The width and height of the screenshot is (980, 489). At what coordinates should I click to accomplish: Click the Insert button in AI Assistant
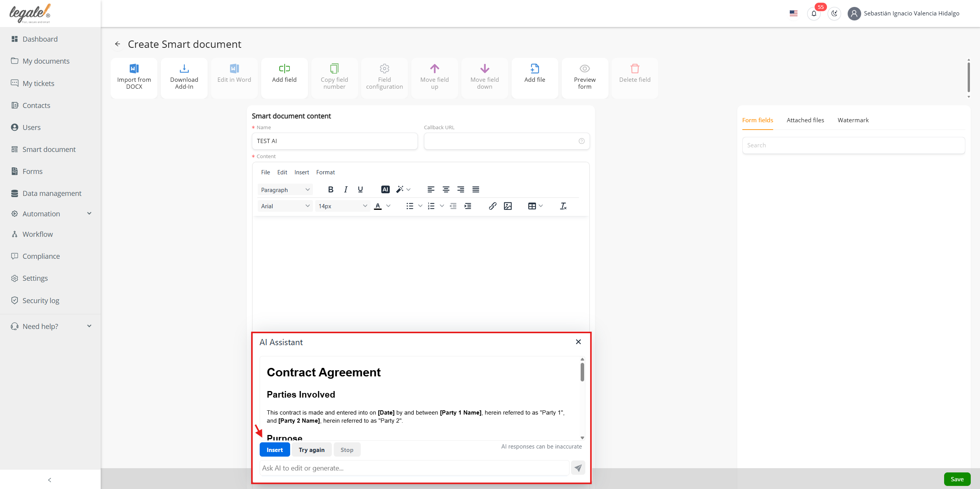pos(275,450)
